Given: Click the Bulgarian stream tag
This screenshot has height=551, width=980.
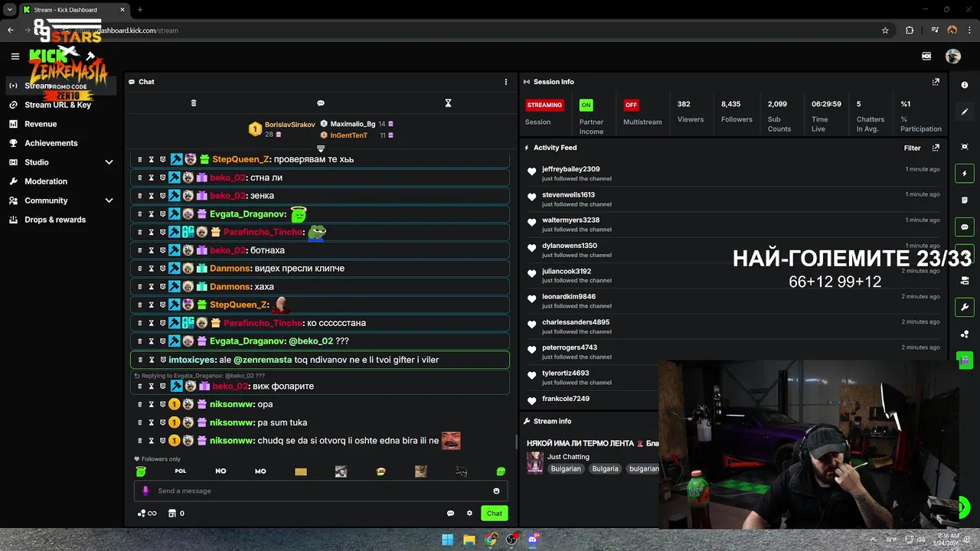Looking at the screenshot, I should pos(566,468).
